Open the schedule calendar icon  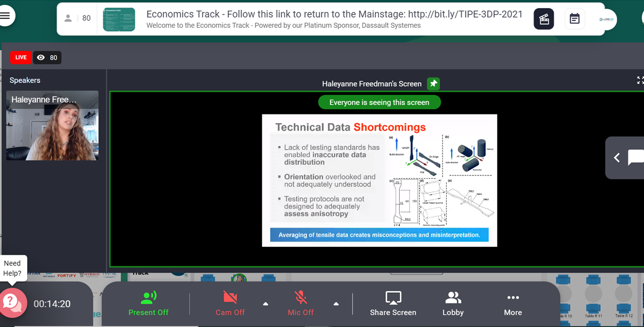coord(575,19)
